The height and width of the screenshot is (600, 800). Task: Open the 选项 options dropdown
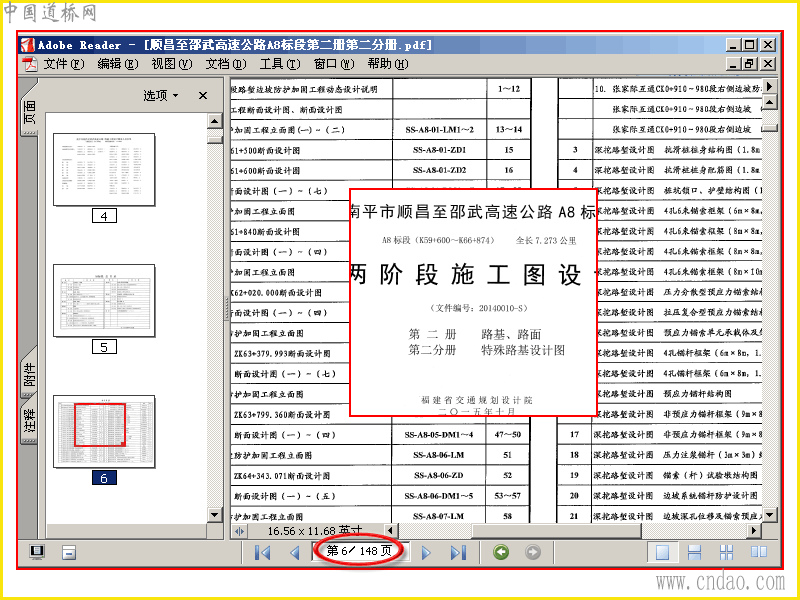point(161,95)
